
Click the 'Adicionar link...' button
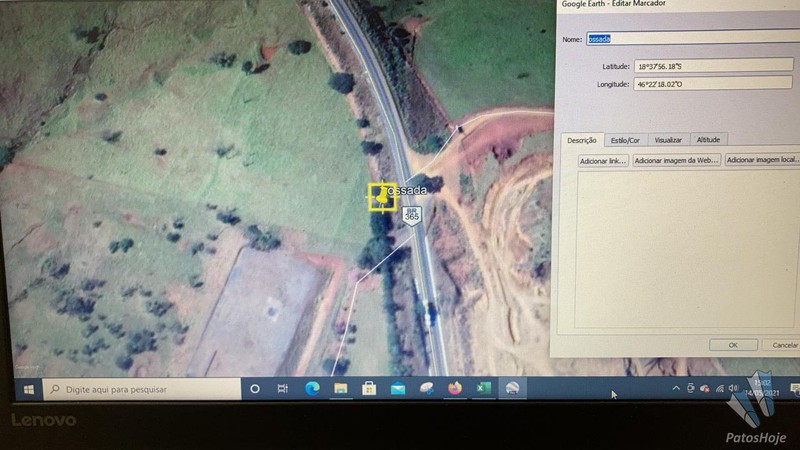pyautogui.click(x=603, y=161)
